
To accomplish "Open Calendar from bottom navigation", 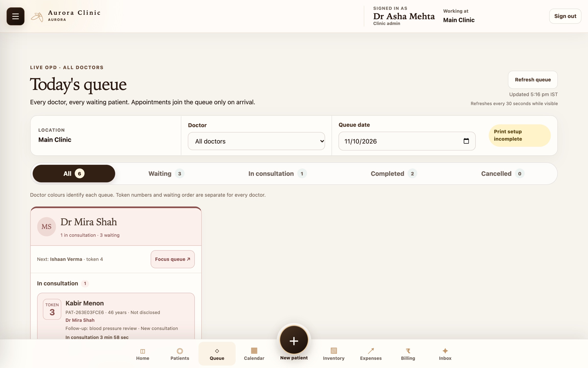I will click(x=254, y=354).
